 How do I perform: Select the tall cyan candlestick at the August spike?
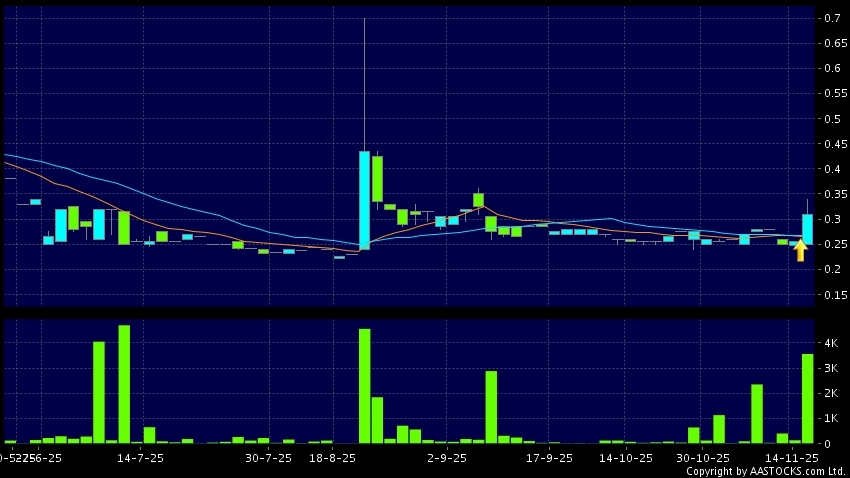click(x=365, y=200)
